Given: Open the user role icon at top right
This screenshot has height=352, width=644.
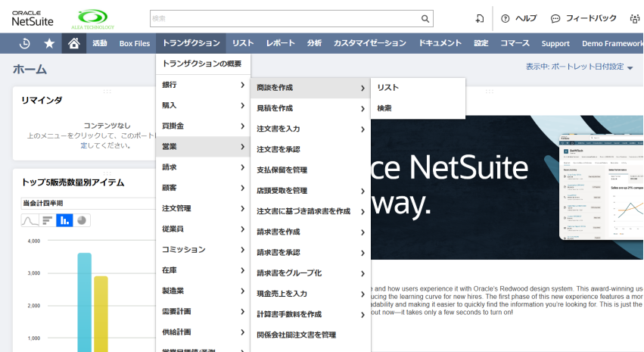Looking at the screenshot, I should coord(635,18).
